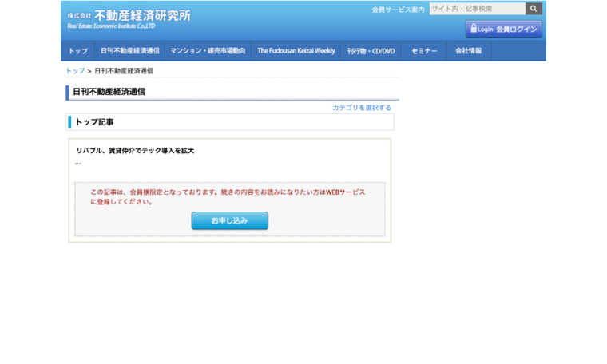Click the 不動産経済研究所 company logo
This screenshot has width=607, height=364.
(129, 18)
